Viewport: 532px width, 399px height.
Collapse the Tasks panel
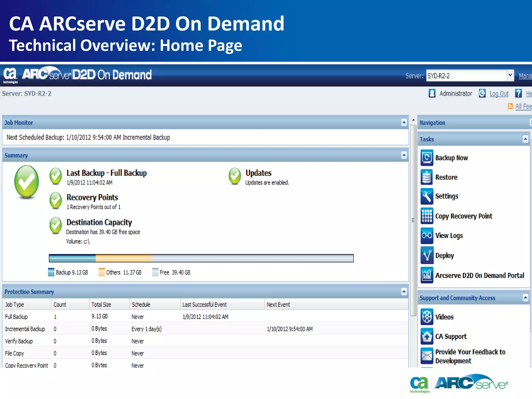coord(525,139)
